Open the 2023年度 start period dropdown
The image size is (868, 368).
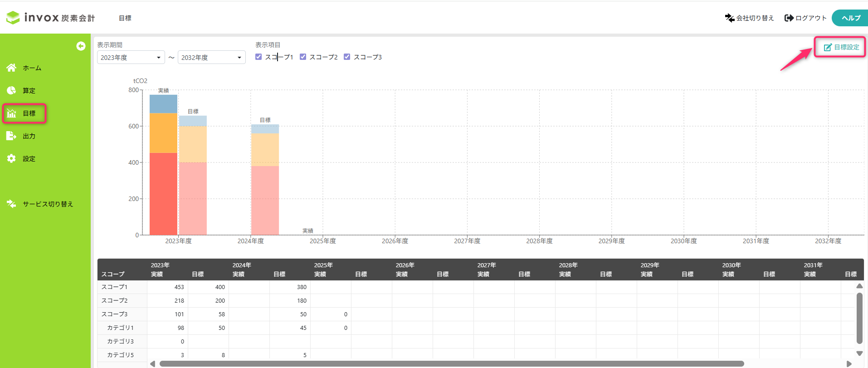pyautogui.click(x=131, y=57)
